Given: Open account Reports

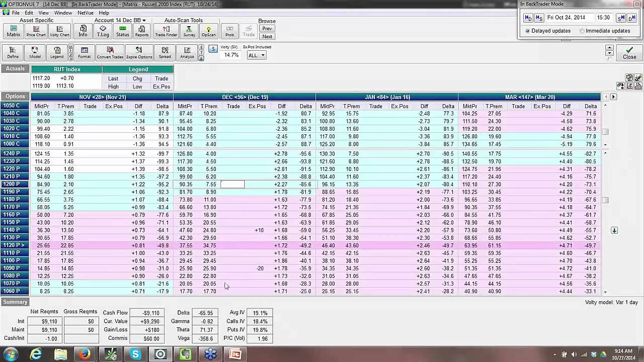Looking at the screenshot, I should [142, 31].
